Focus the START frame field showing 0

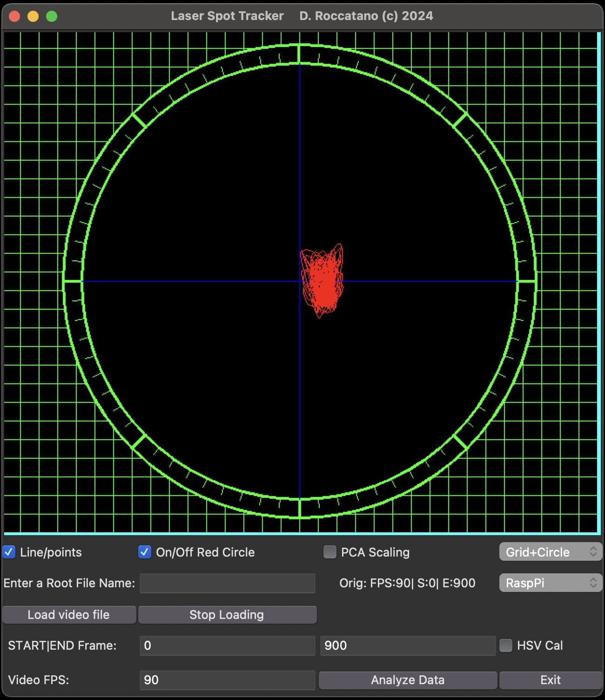coord(227,646)
